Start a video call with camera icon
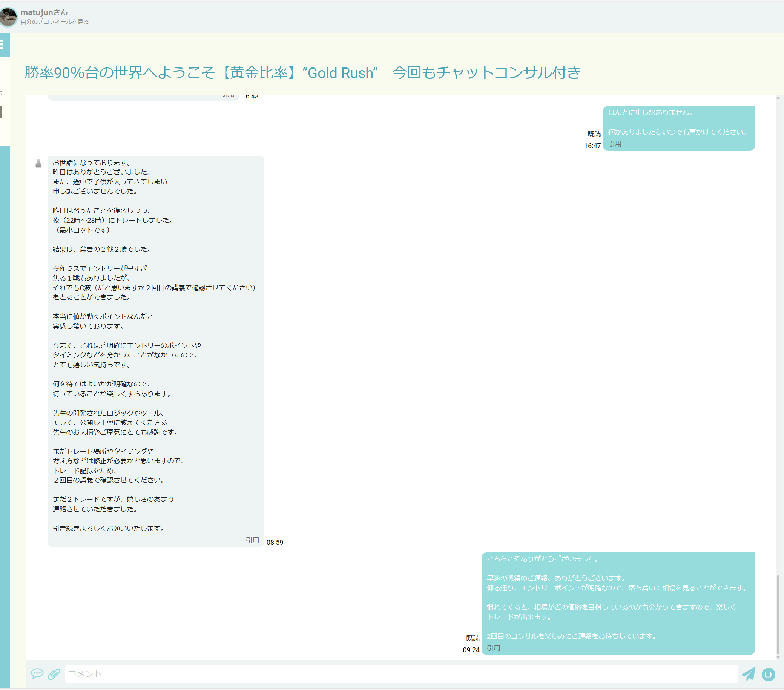784x690 pixels. (768, 674)
